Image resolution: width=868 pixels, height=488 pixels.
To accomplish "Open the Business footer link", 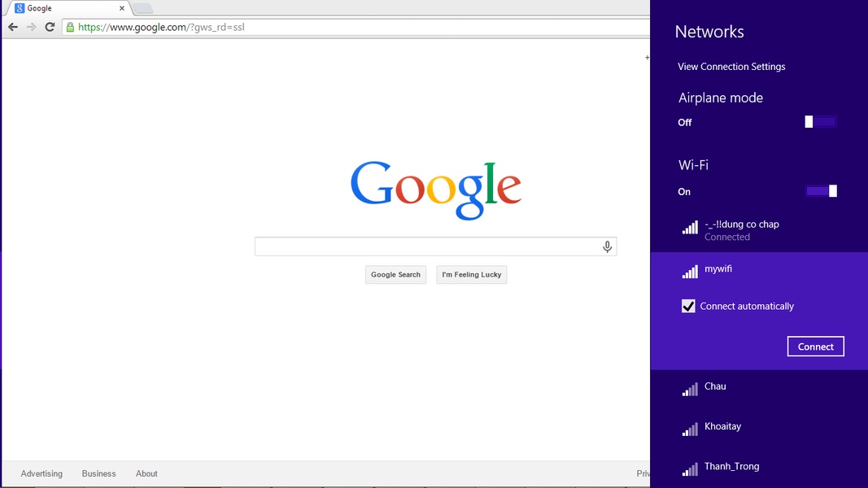I will [x=98, y=473].
